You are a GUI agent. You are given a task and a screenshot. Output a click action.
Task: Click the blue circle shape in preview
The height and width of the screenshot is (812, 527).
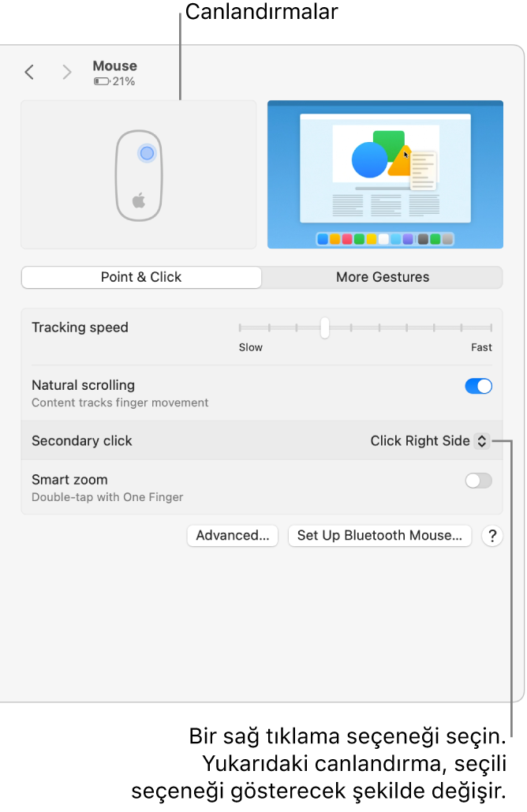(x=369, y=160)
